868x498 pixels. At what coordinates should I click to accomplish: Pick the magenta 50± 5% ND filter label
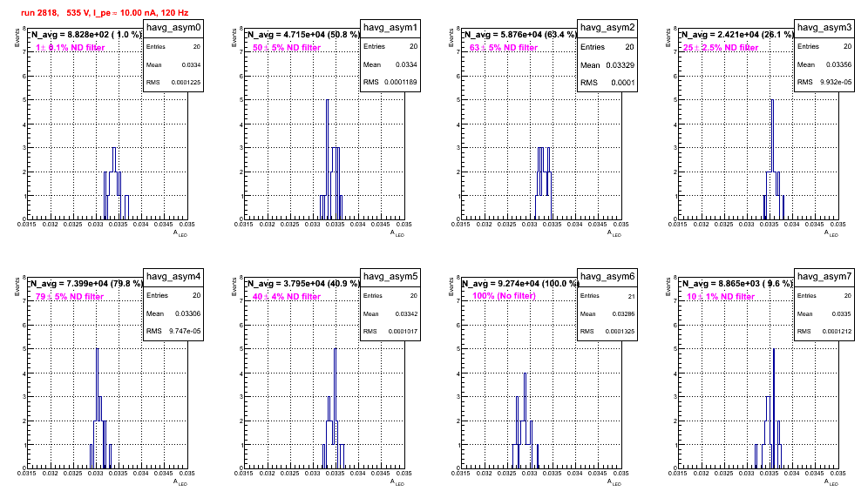287,48
